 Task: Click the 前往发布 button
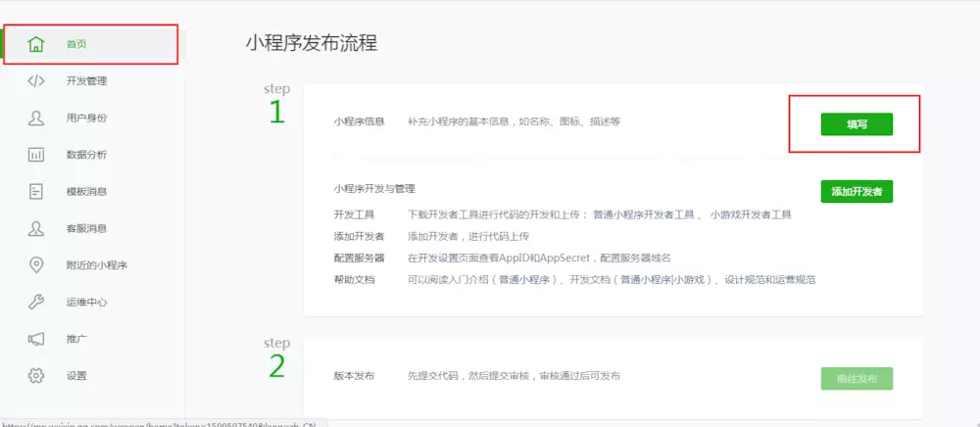[x=856, y=378]
